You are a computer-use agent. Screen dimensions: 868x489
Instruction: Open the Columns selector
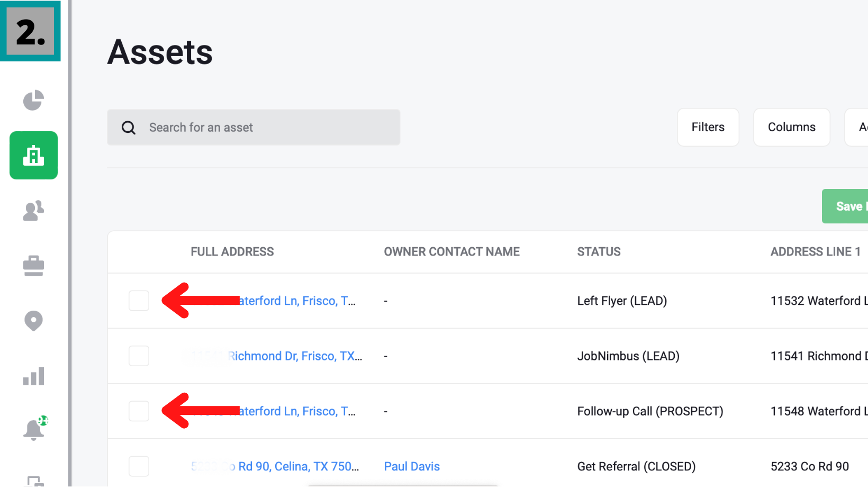pos(791,127)
